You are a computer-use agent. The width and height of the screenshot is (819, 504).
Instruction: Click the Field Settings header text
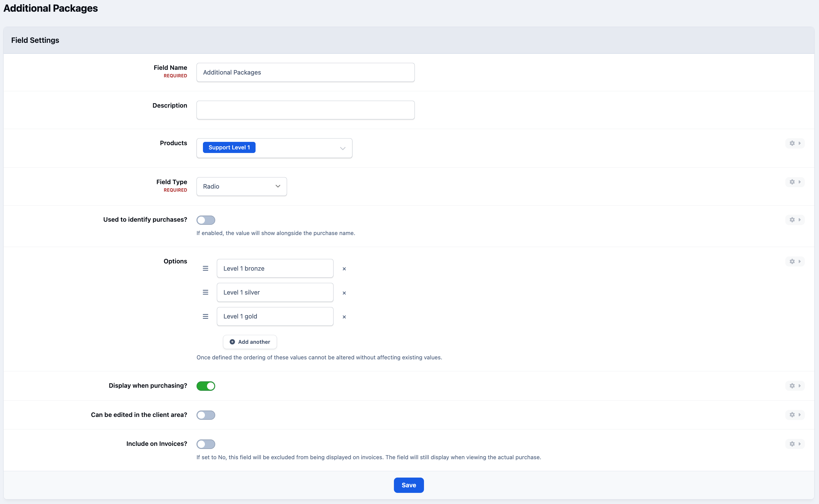click(x=35, y=40)
